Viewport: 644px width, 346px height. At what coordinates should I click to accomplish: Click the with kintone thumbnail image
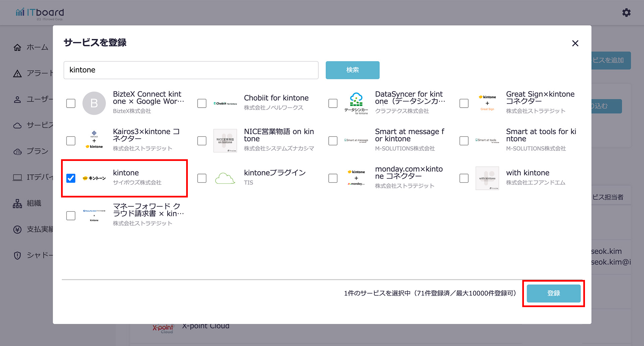[487, 178]
